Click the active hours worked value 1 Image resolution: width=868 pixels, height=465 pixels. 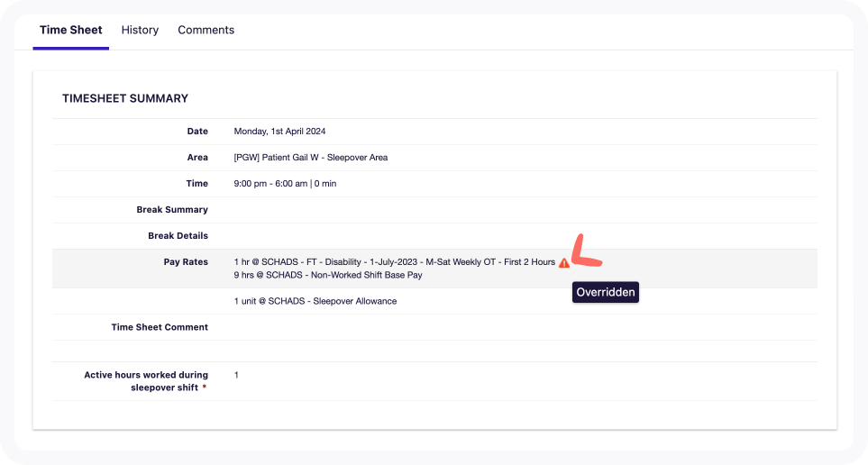click(237, 375)
